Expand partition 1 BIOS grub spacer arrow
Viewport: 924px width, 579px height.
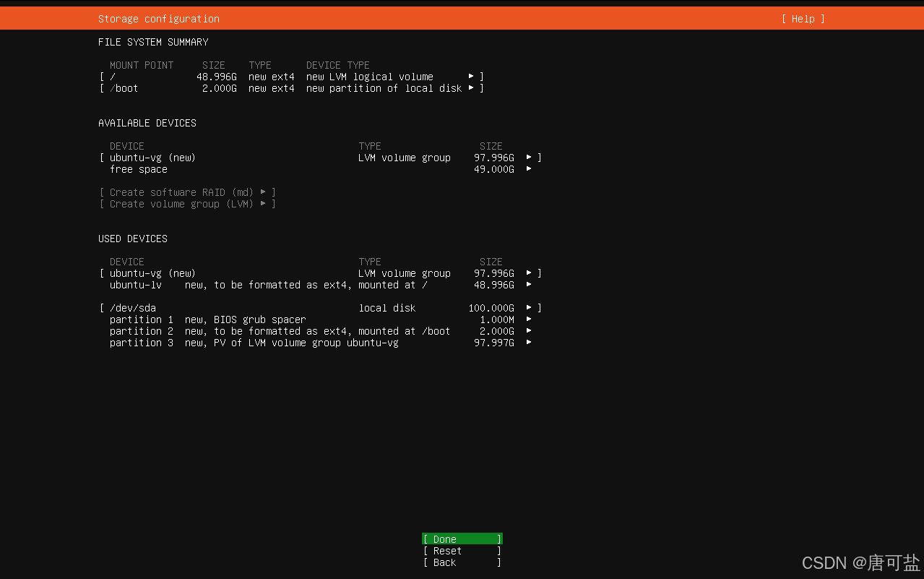point(529,319)
